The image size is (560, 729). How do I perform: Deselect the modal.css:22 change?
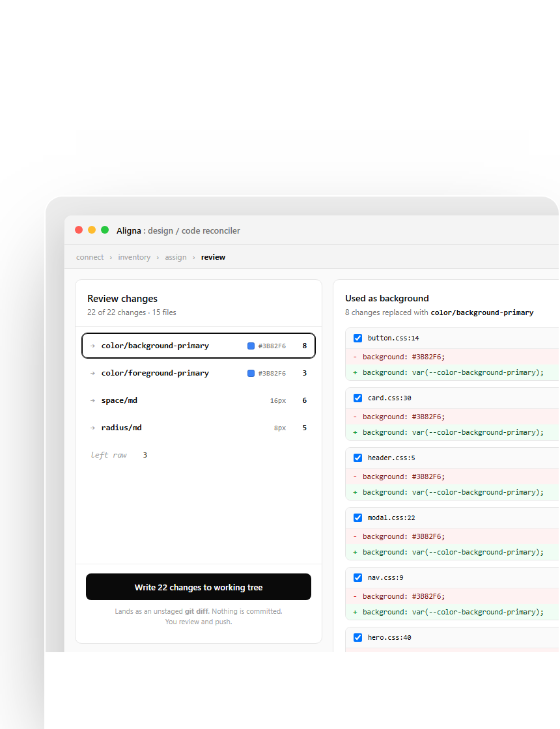tap(357, 517)
